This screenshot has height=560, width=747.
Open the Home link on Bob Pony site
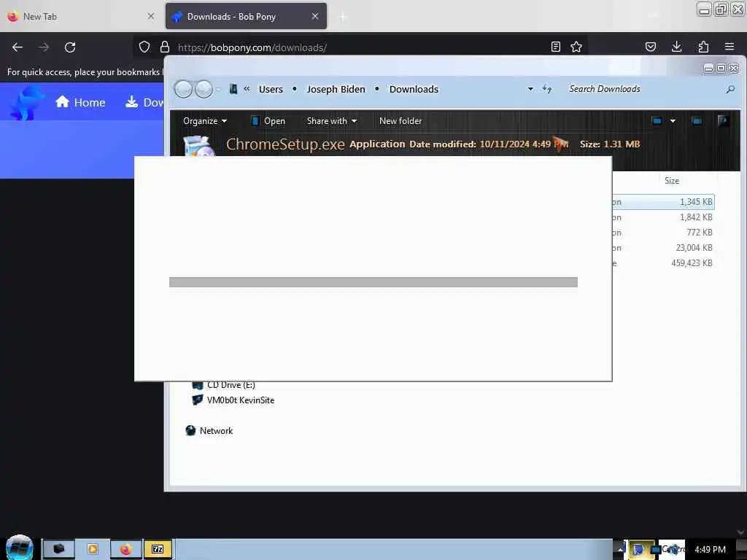[80, 102]
